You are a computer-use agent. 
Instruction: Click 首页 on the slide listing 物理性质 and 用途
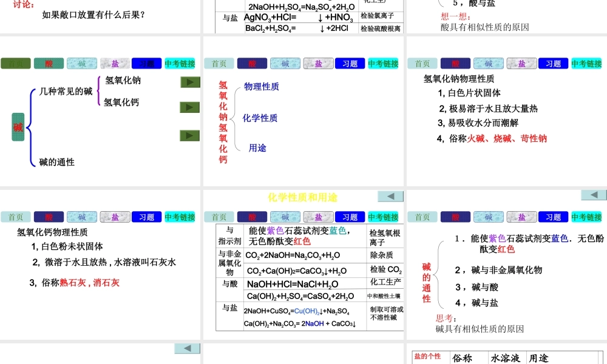[219, 64]
